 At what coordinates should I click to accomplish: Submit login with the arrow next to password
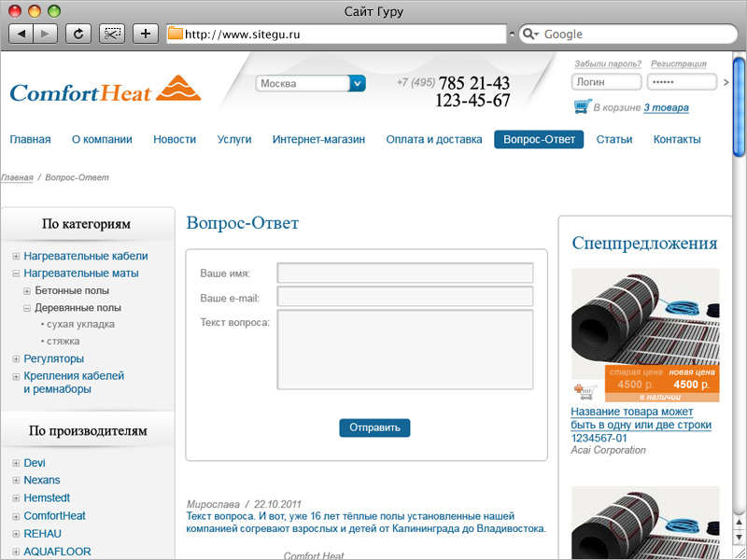tap(726, 82)
